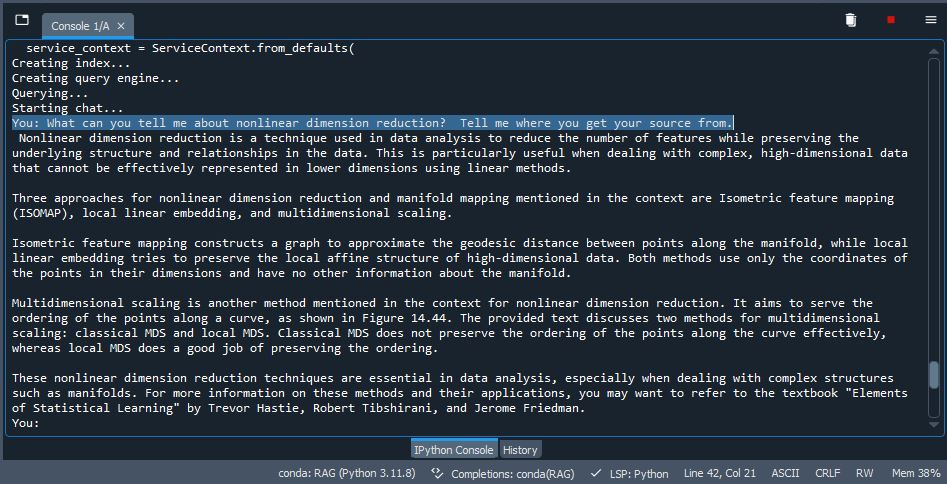Switch to the History tab
The image size is (947, 484).
520,450
